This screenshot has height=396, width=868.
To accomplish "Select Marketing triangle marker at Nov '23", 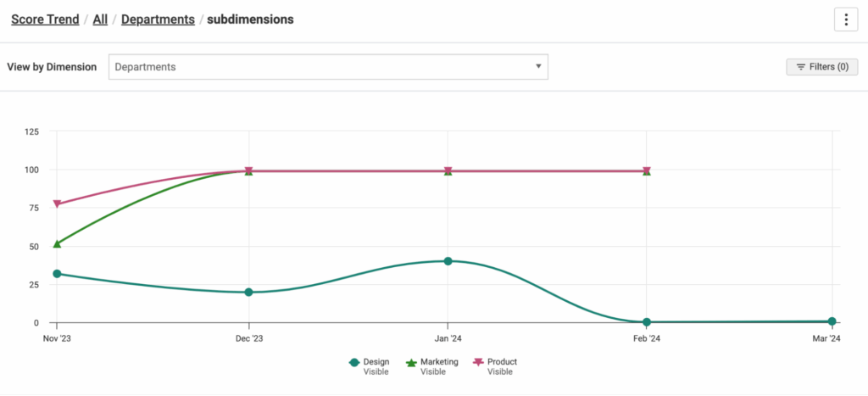I will pos(57,244).
